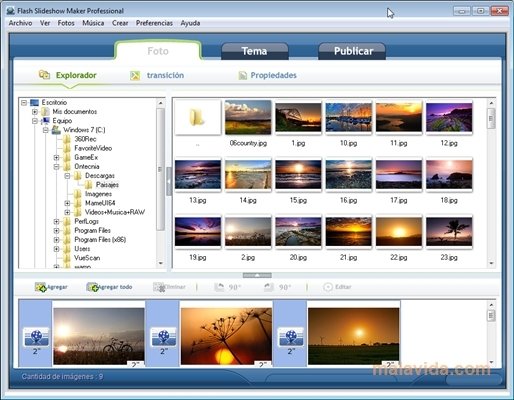This screenshot has height=400, width=514.
Task: Select the Windows 7 (C:) drive icon
Action: coord(56,130)
